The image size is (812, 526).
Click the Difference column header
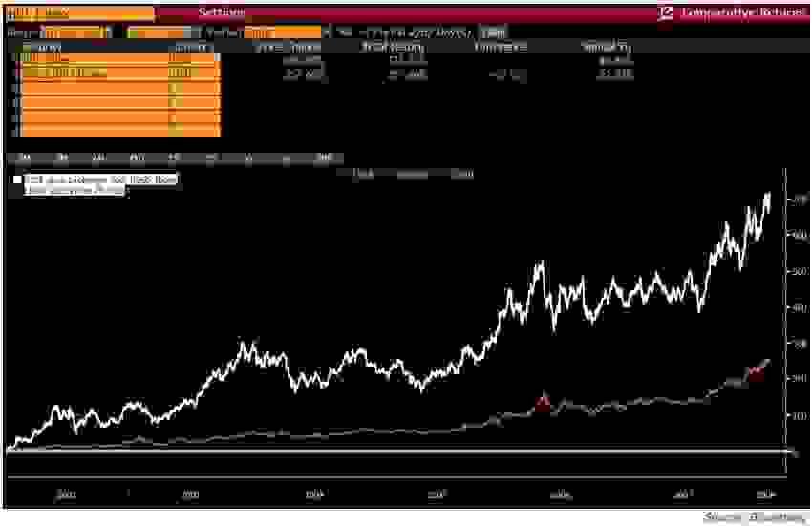click(501, 48)
